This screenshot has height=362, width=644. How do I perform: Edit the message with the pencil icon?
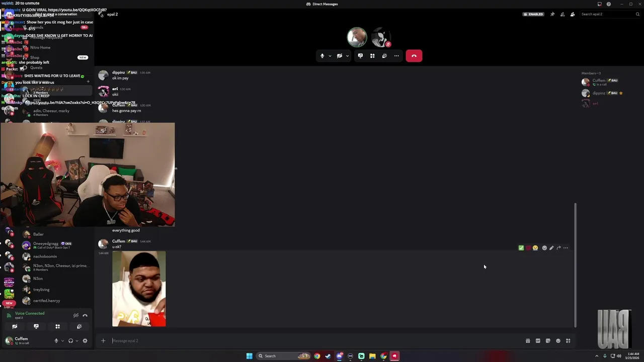(551, 248)
